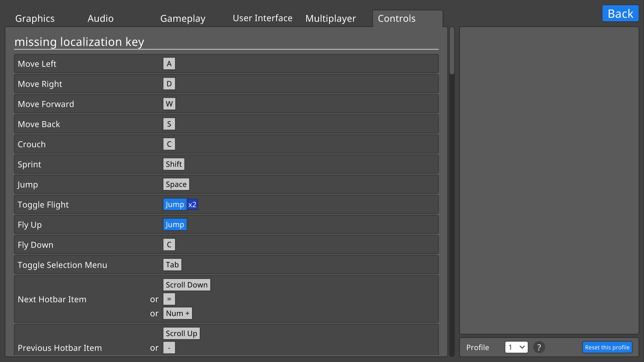The width and height of the screenshot is (644, 362).
Task: Click Reset this profile button
Action: pos(607,347)
